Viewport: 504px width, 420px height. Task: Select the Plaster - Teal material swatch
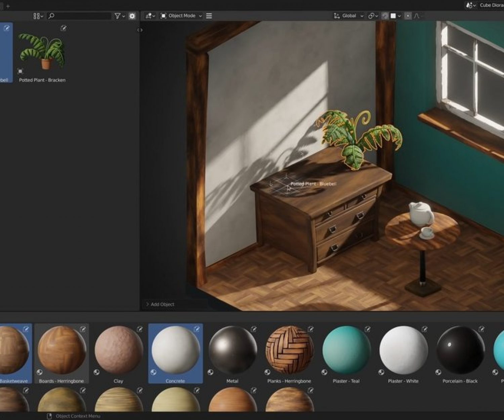pos(346,350)
